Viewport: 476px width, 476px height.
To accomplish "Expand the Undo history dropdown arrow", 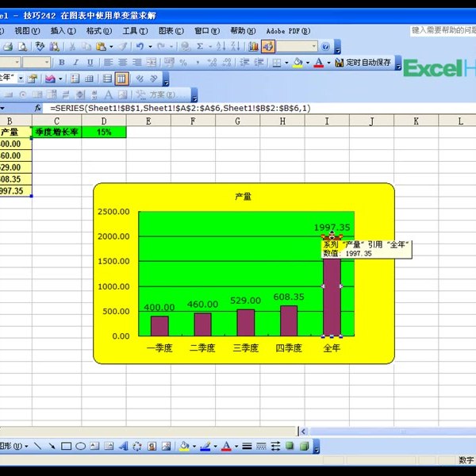I will [150, 47].
